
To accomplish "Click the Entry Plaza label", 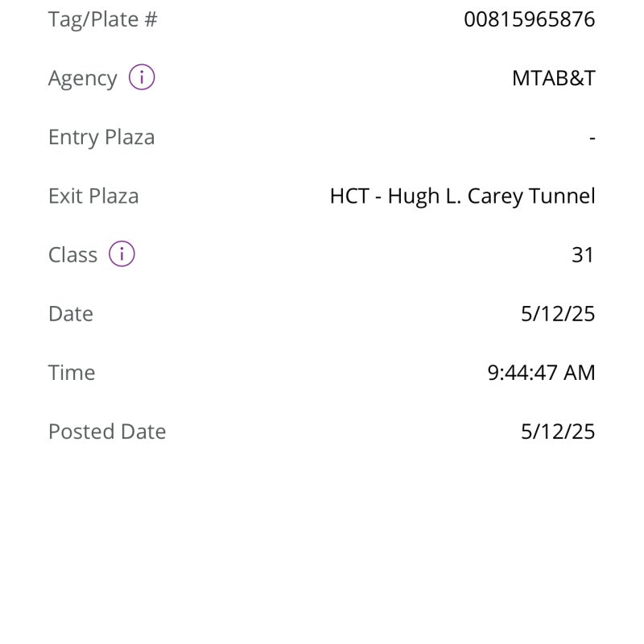I will click(x=101, y=138).
